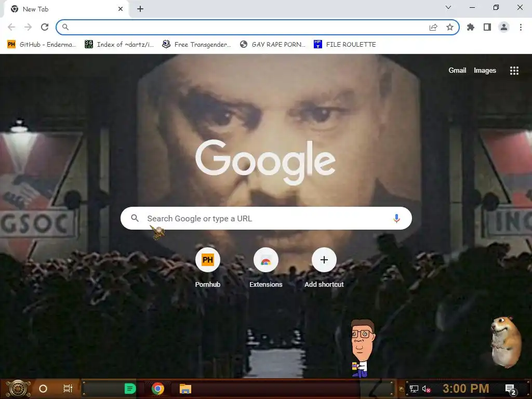The height and width of the screenshot is (399, 532).
Task: Click the muted volume tray icon
Action: [426, 389]
